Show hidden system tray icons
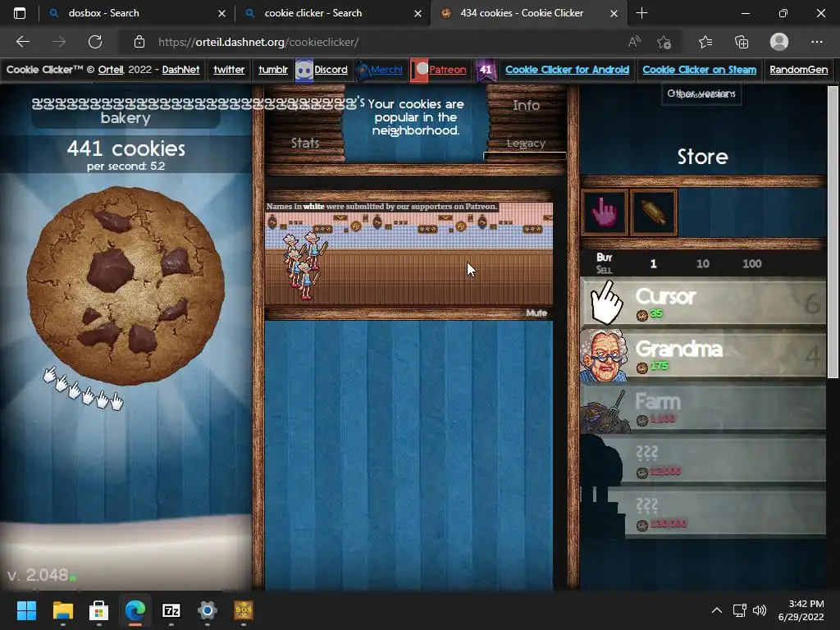The height and width of the screenshot is (630, 840). [x=716, y=610]
